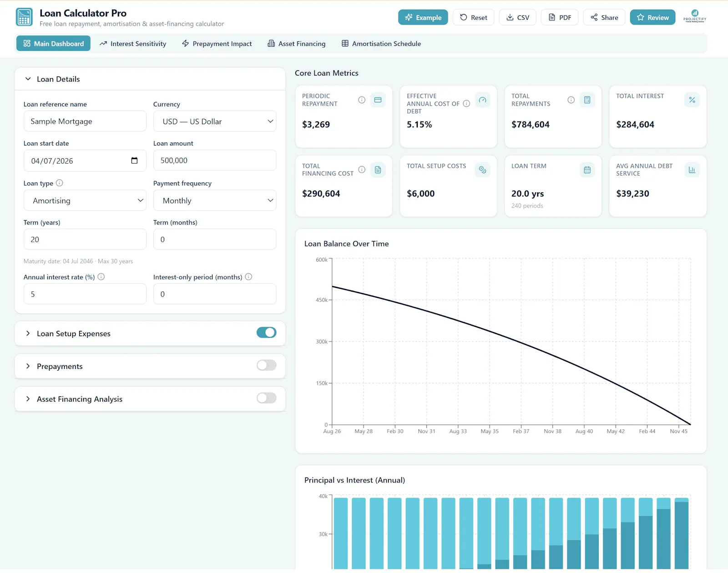This screenshot has height=573, width=728.
Task: Click the 5.15% effective annual cost value
Action: tap(420, 125)
